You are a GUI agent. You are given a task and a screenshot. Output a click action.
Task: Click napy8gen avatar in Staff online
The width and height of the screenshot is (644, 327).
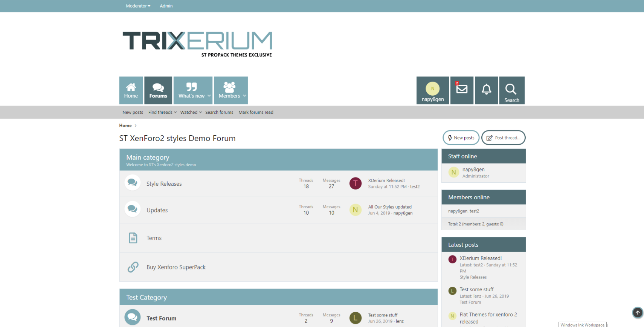(x=453, y=172)
